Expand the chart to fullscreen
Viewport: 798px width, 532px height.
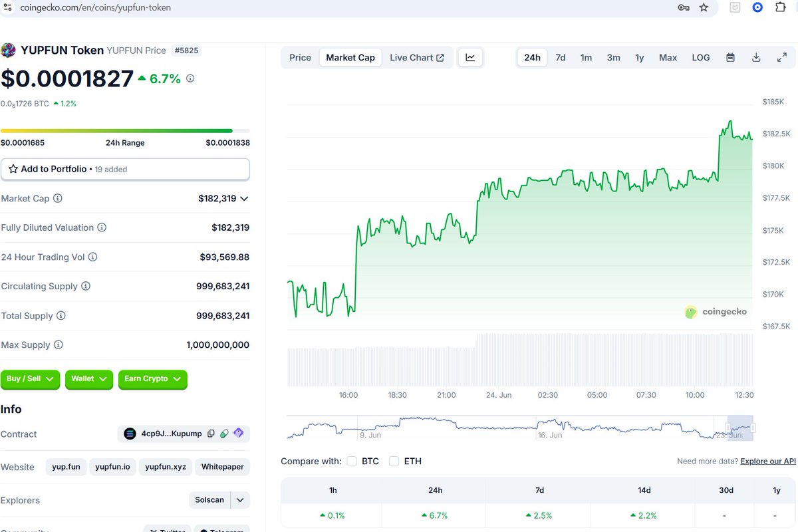782,58
